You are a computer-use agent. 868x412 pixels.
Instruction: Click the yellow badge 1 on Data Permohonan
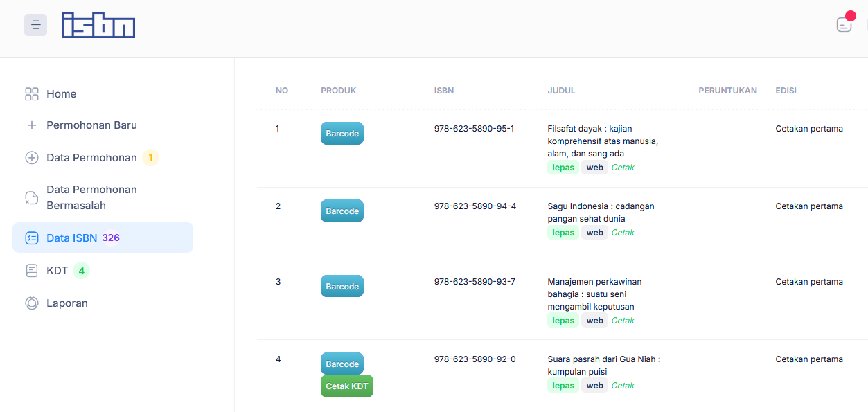click(x=150, y=158)
